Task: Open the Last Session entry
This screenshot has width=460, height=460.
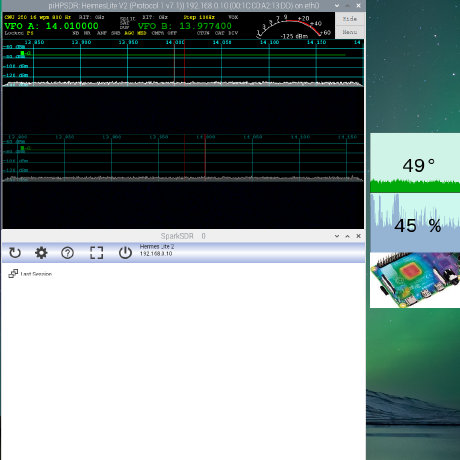Action: pos(30,274)
